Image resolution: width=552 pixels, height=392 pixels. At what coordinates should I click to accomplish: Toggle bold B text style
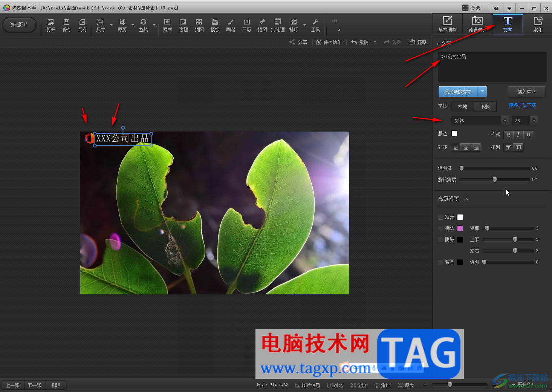pyautogui.click(x=509, y=135)
